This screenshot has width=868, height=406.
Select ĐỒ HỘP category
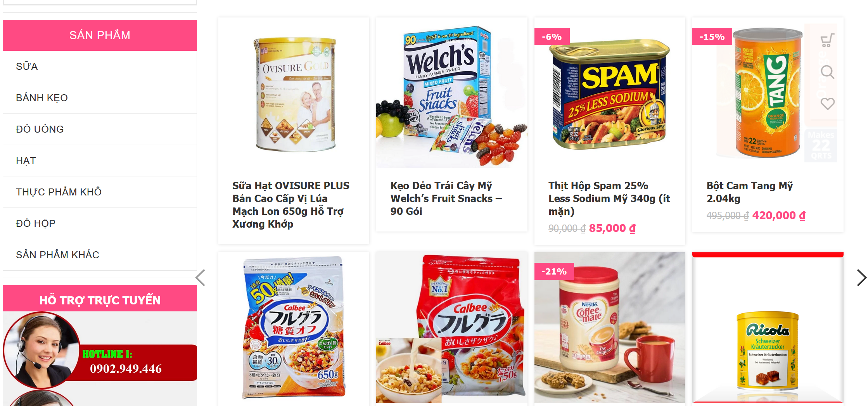[x=100, y=223]
